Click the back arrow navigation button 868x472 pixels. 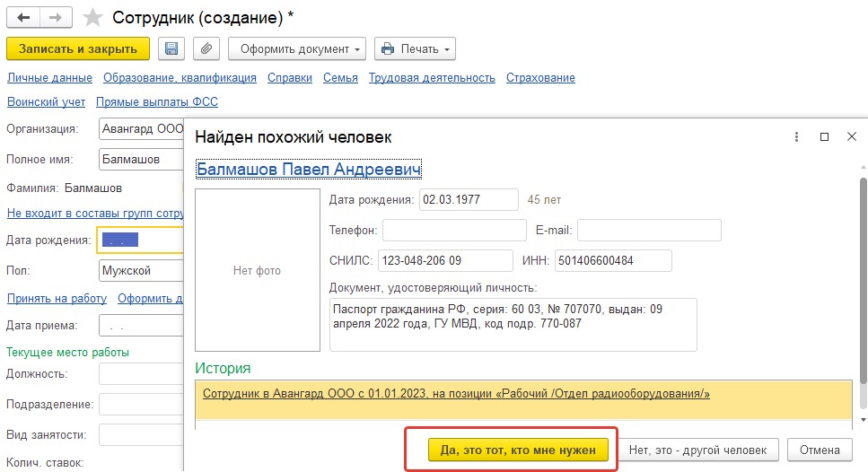coord(23,17)
